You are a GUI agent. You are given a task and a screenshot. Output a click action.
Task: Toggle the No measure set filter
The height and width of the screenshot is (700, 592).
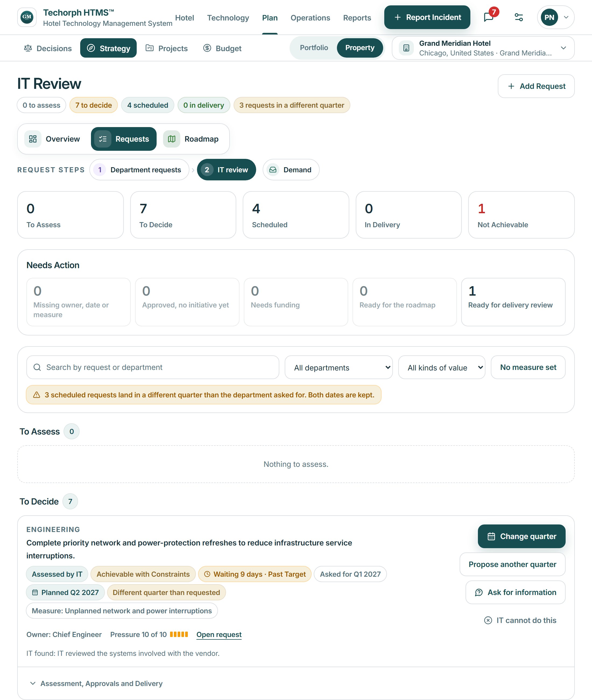[528, 367]
